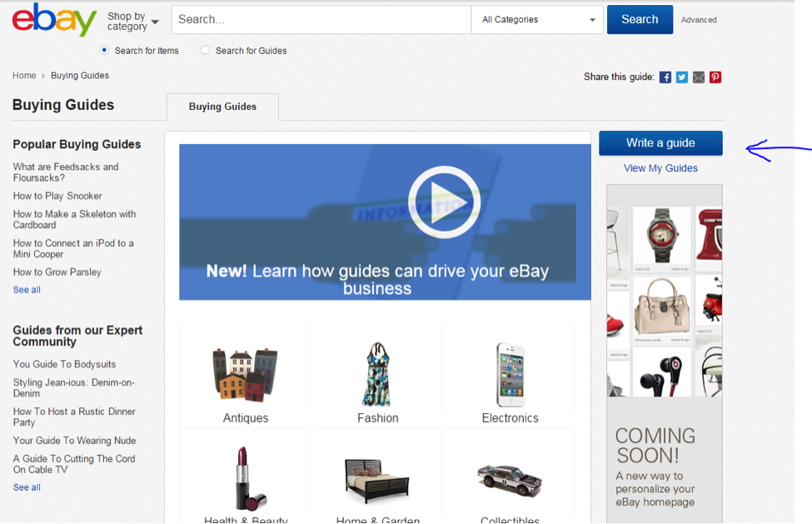Open View My Guides link

click(x=660, y=168)
